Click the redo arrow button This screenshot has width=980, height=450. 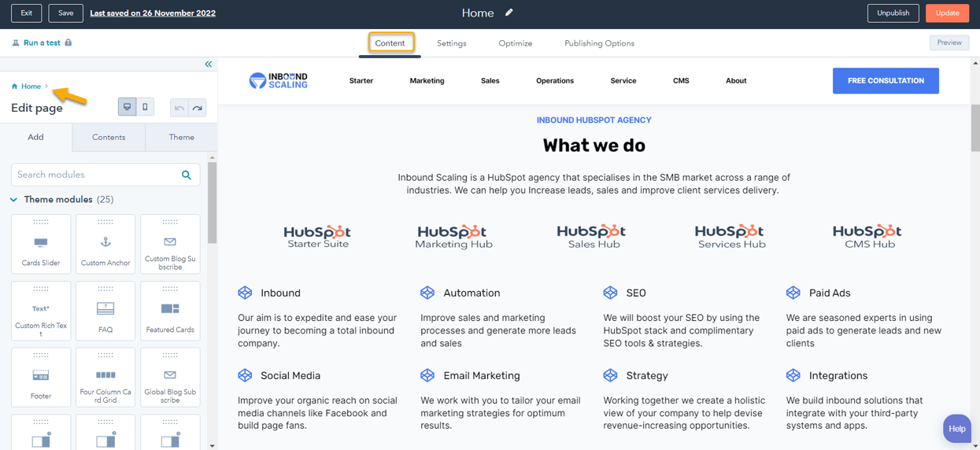tap(198, 108)
